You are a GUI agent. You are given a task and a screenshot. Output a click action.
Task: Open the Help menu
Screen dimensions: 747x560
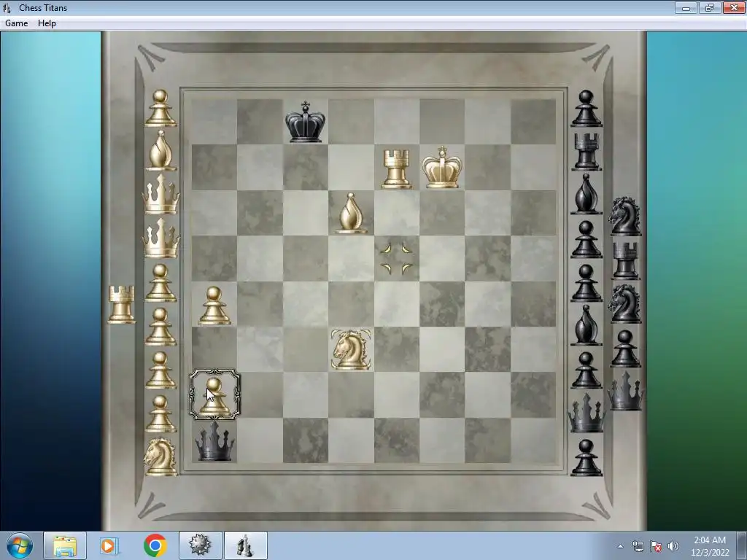click(47, 23)
